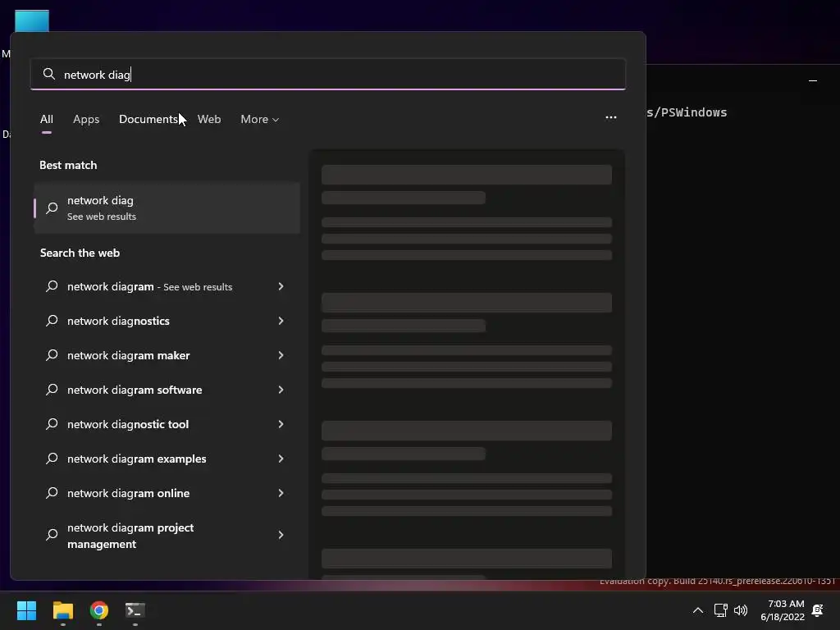Click search icon beside 'network diagram software'

click(x=52, y=390)
